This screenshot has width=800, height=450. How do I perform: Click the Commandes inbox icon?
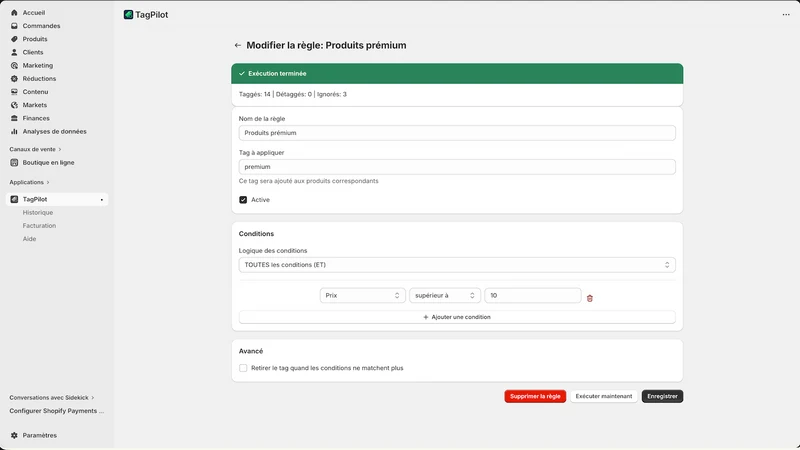coord(14,26)
